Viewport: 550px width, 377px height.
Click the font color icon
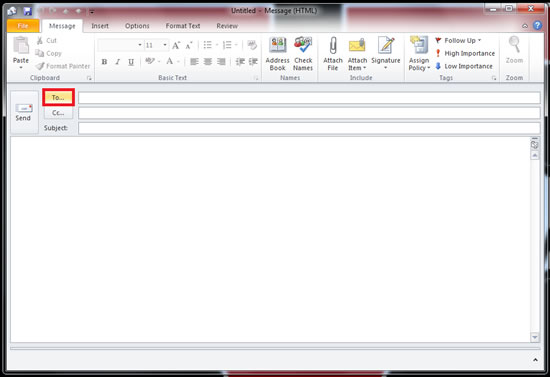169,61
